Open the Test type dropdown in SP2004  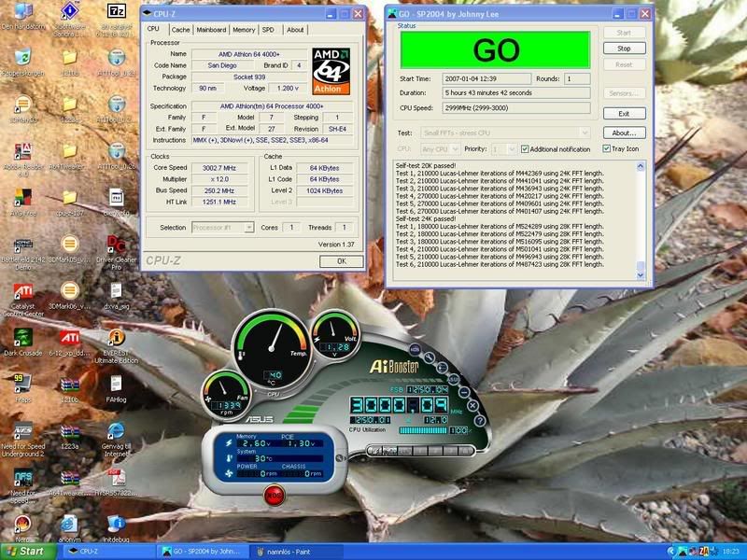tap(505, 133)
